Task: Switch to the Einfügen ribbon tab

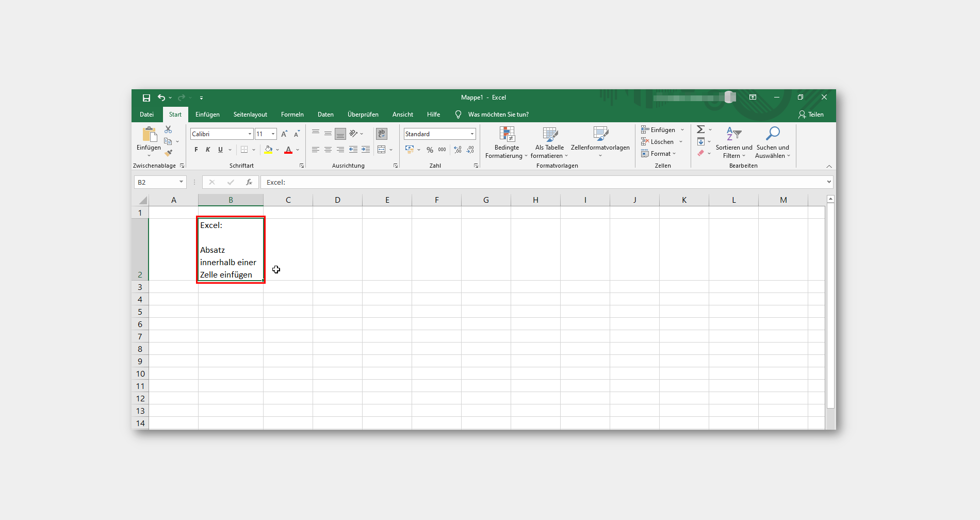Action: [207, 115]
